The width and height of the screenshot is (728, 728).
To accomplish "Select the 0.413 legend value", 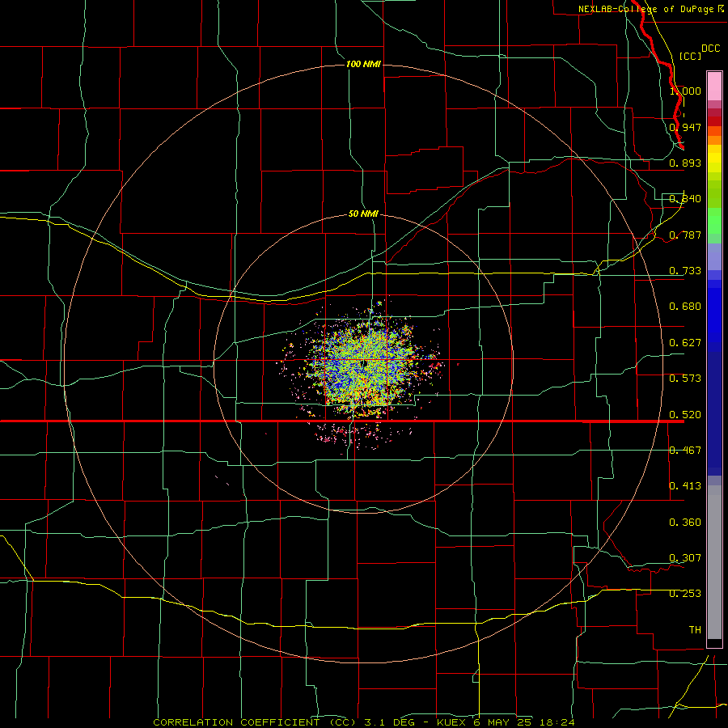I will (685, 486).
